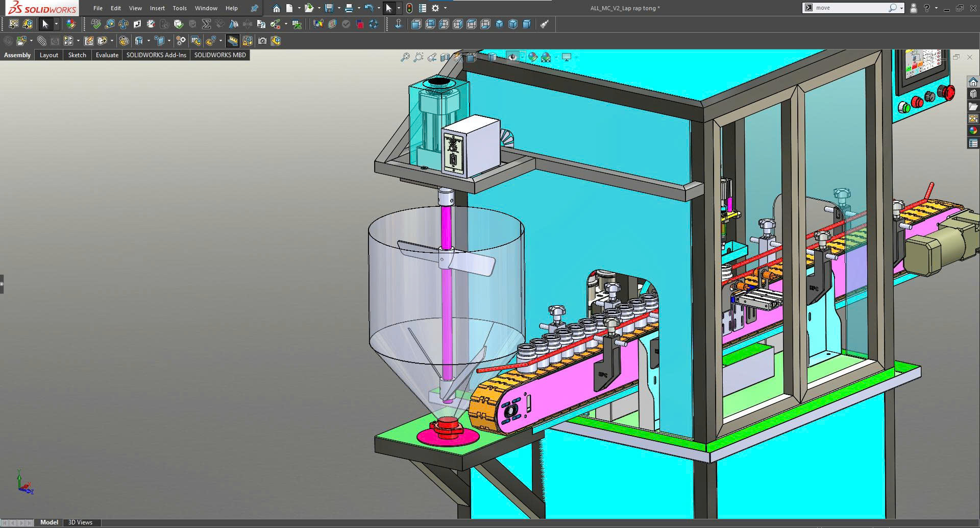Click the Zoom to Fit magnifier
This screenshot has height=528, width=980.
coord(405,57)
